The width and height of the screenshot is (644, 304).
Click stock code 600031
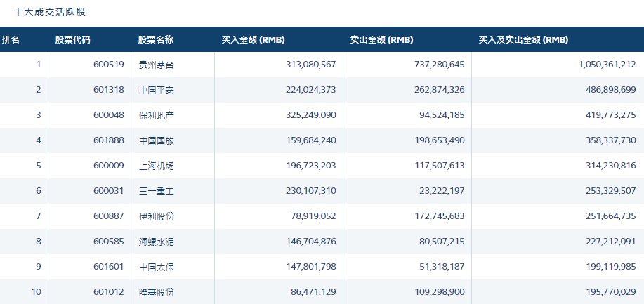coord(108,191)
